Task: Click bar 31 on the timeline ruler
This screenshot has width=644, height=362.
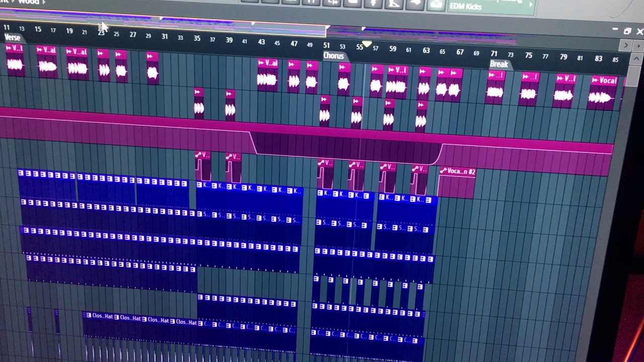Action: point(165,36)
